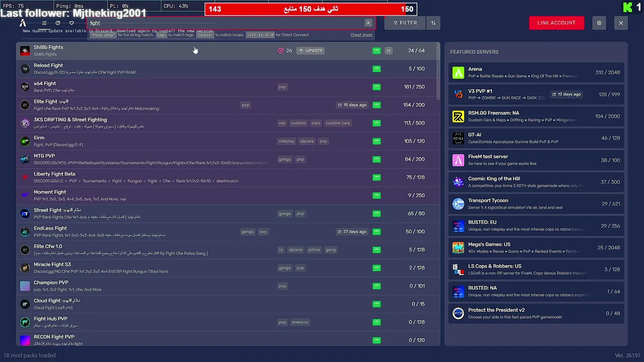Click the LINK ACCOUNT button

pos(556,23)
